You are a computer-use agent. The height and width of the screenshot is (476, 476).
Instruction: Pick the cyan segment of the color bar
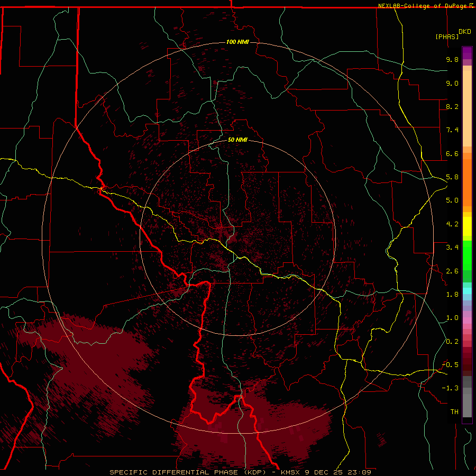click(x=467, y=291)
